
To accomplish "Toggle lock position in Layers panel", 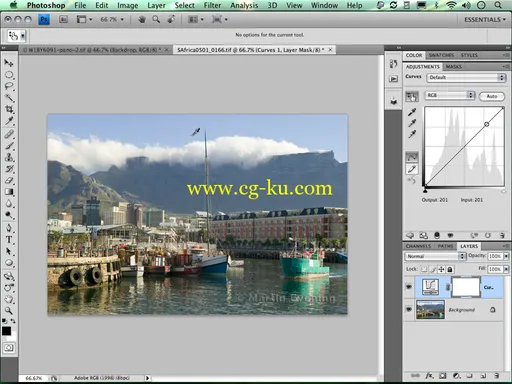I will point(441,269).
